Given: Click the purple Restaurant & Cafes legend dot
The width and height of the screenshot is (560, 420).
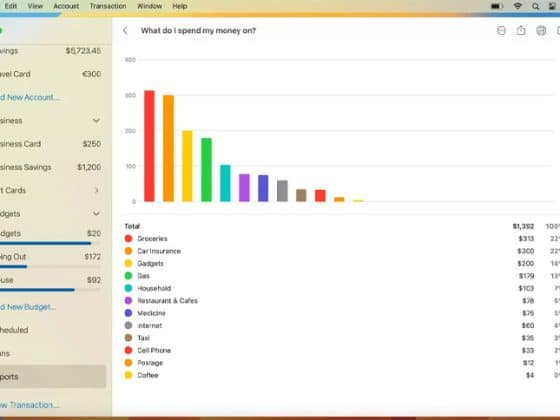Looking at the screenshot, I should click(128, 301).
